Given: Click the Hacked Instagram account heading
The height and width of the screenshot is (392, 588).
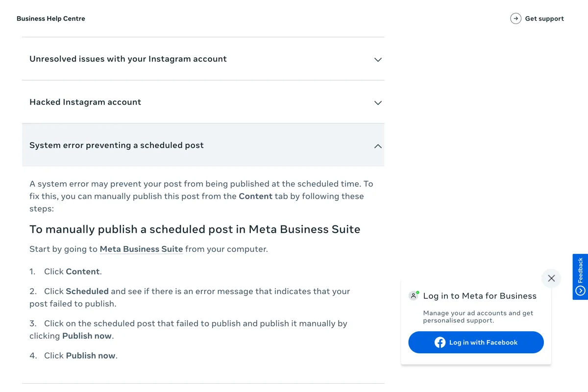Looking at the screenshot, I should (85, 102).
